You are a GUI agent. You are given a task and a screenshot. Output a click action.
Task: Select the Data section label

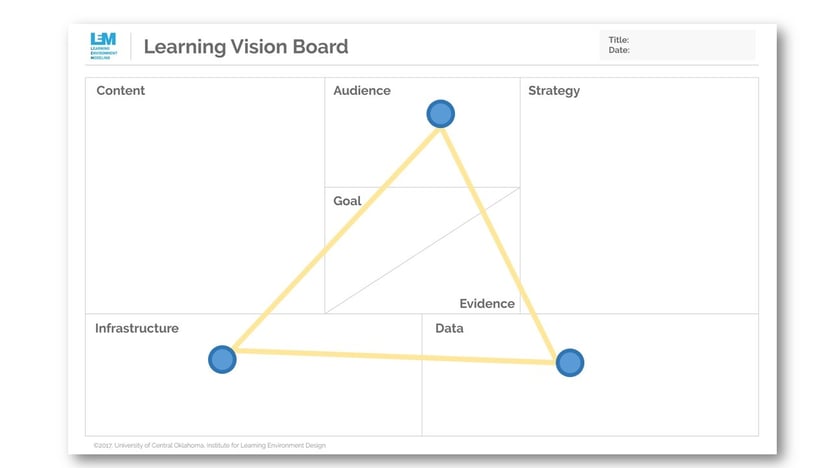[449, 328]
